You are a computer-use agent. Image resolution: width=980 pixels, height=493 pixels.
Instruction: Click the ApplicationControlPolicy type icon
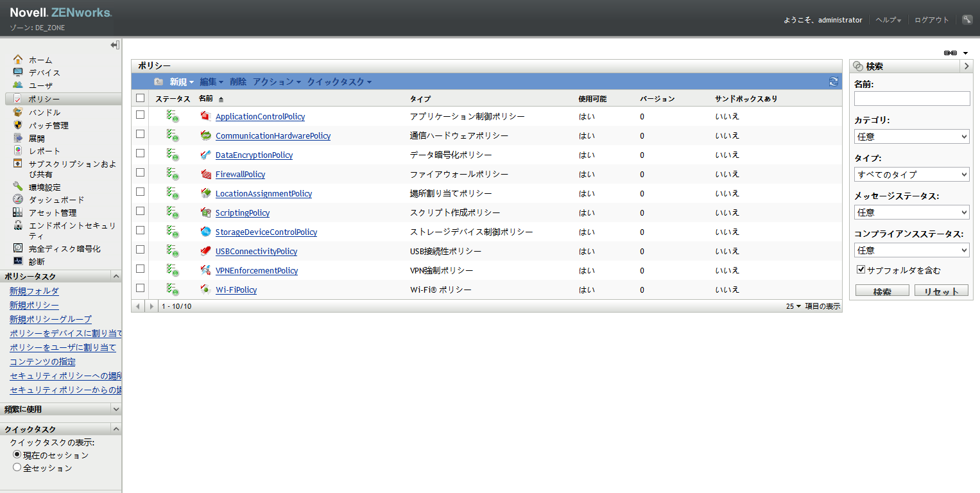coord(206,116)
